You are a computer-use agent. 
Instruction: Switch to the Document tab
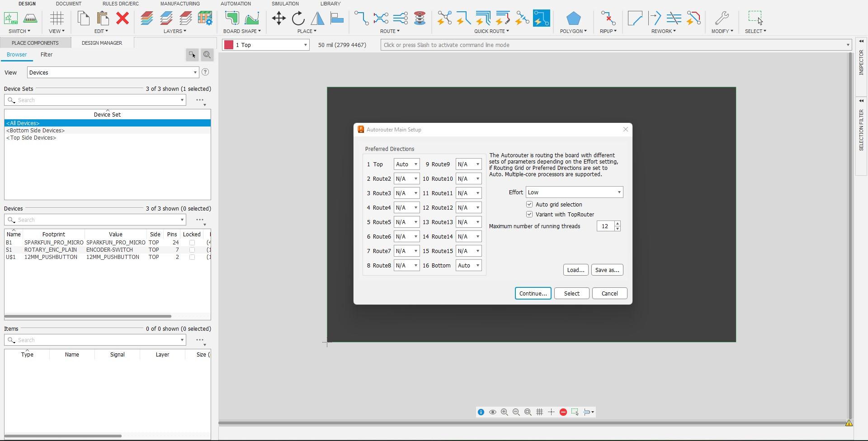point(69,4)
